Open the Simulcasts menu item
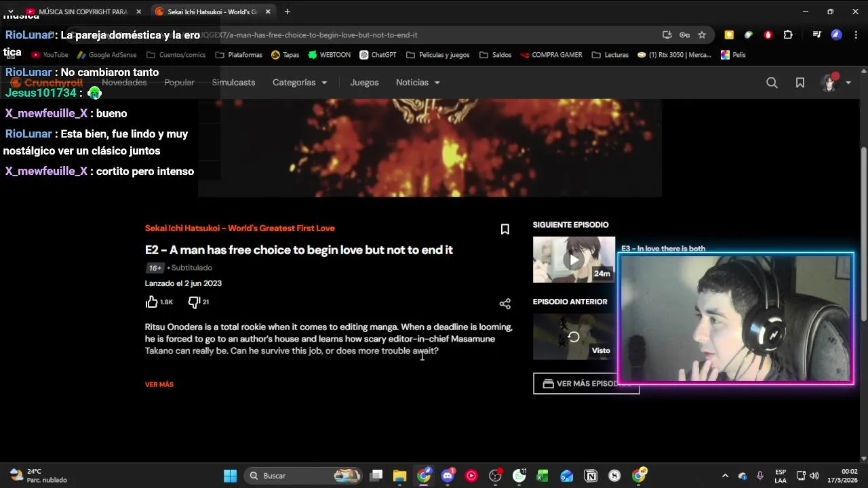This screenshot has width=868, height=488. coord(233,83)
